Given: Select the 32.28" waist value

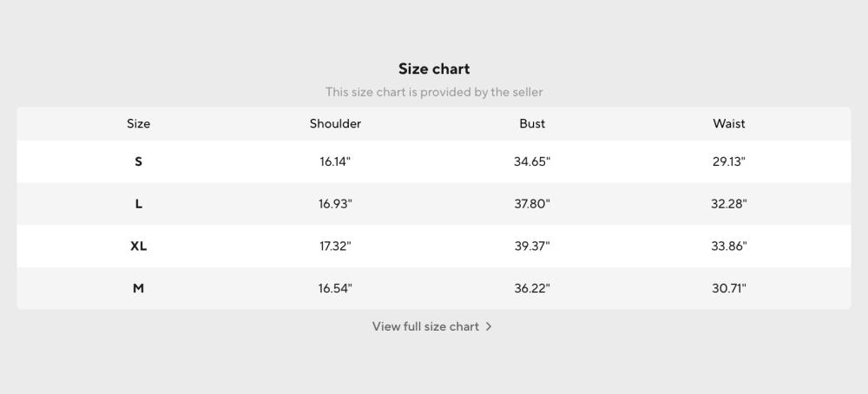Looking at the screenshot, I should [x=729, y=204].
